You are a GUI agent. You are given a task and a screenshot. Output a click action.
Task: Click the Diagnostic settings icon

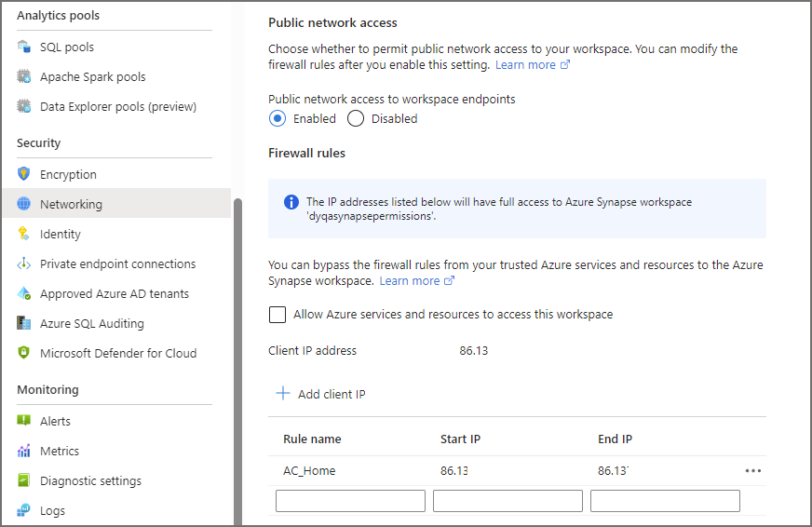click(x=24, y=480)
